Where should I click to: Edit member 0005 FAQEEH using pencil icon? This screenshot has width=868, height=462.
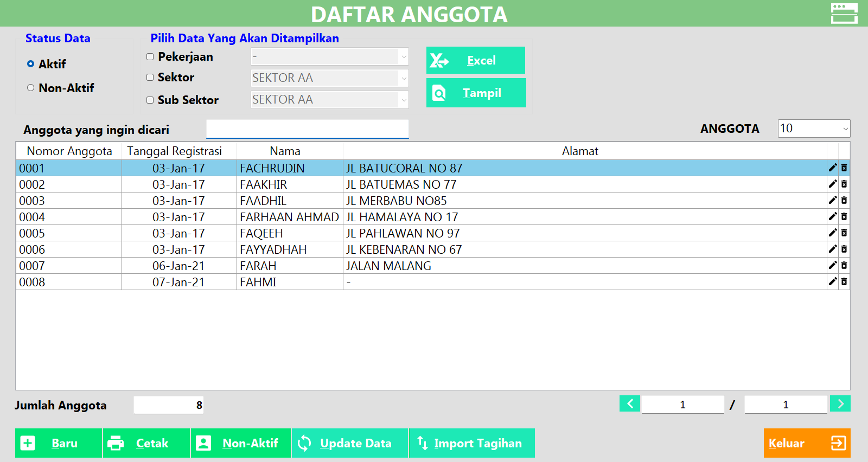tap(832, 233)
